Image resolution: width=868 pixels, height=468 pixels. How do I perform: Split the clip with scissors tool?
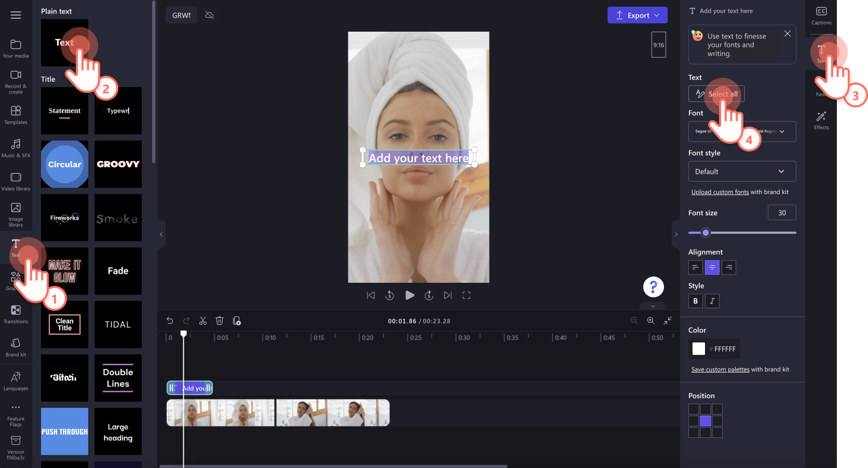(203, 321)
